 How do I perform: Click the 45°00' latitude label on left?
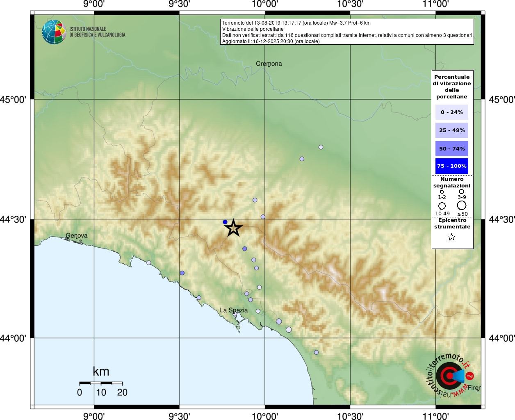[13, 100]
